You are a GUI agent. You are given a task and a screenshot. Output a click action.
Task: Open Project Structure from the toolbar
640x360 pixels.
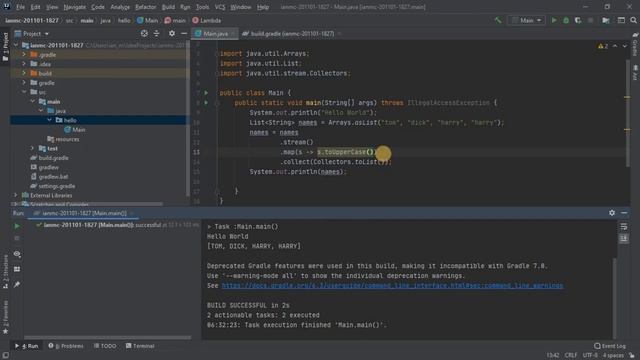(606, 20)
